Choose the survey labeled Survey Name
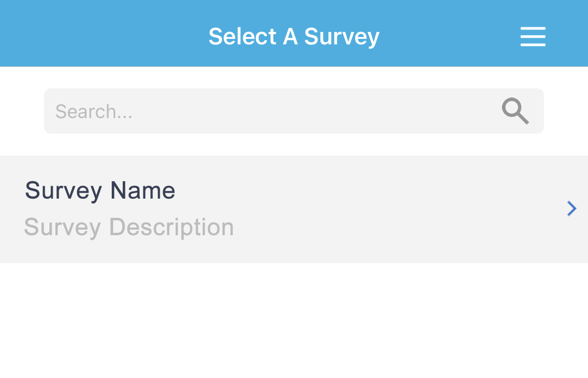This screenshot has width=588, height=378. (x=100, y=190)
